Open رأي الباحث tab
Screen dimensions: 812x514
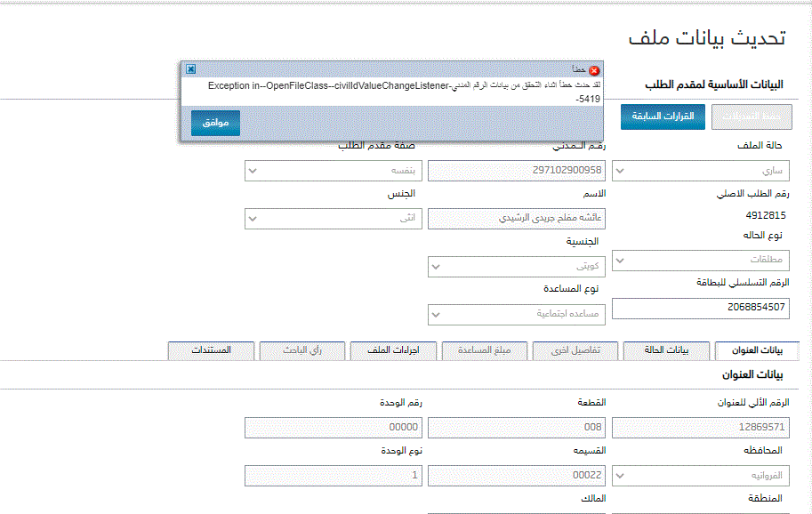tap(301, 350)
